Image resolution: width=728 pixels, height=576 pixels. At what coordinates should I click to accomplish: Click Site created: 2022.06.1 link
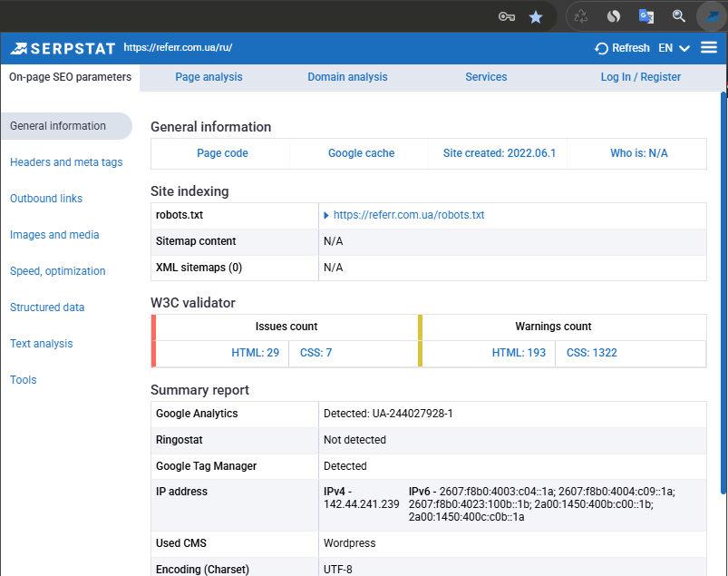(x=500, y=153)
